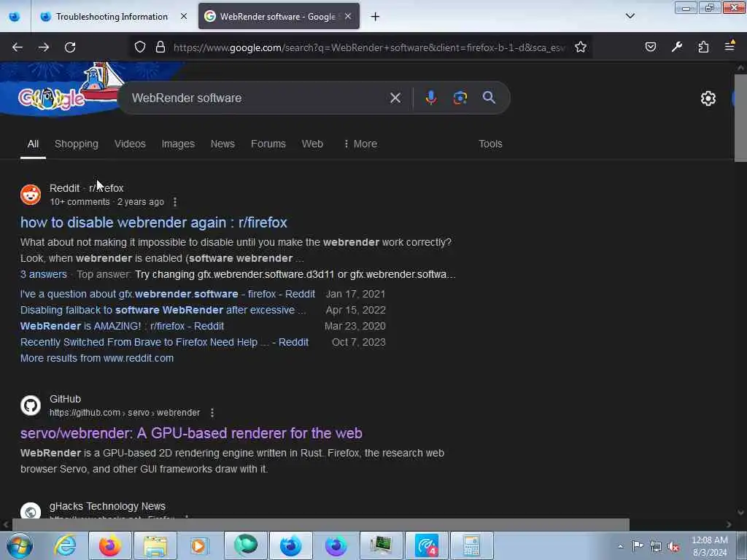Open 'how to disable webrender again' result
The width and height of the screenshot is (747, 560).
(153, 222)
